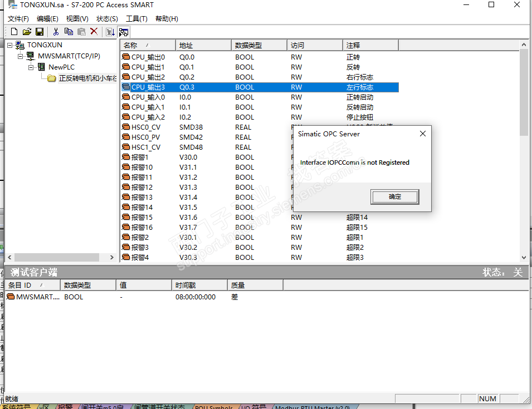Open the 文件(F) menu
Image resolution: width=532 pixels, height=409 pixels.
point(18,18)
